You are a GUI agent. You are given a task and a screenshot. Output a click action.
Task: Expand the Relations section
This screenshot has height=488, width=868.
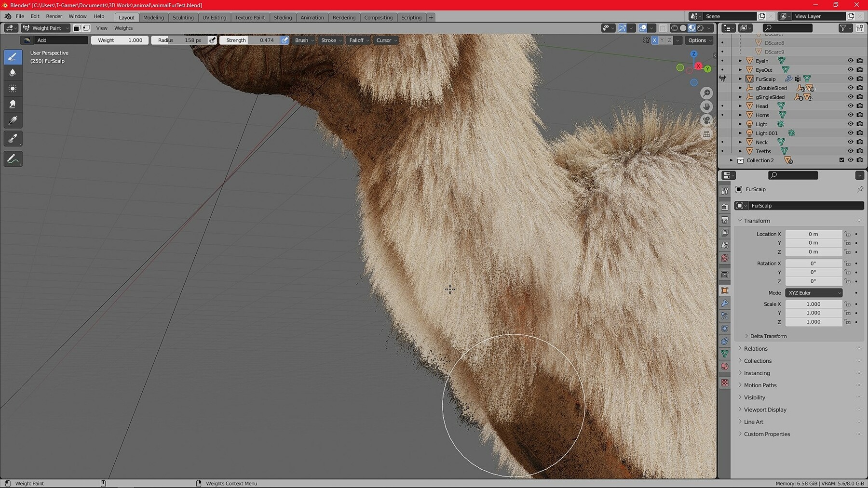tap(755, 348)
